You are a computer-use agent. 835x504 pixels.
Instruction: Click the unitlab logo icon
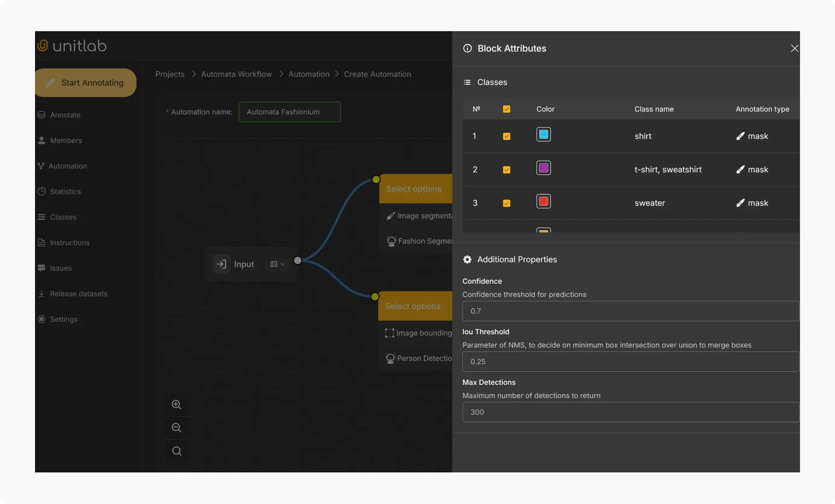[x=43, y=45]
